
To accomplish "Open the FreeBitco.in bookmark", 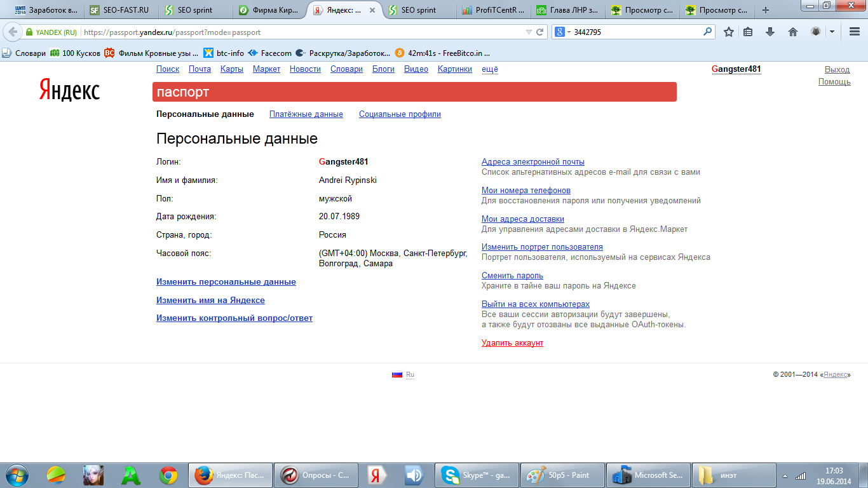I will (442, 53).
